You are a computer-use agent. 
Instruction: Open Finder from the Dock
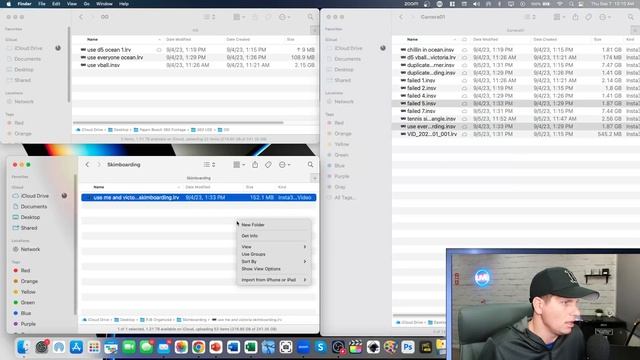(24, 347)
